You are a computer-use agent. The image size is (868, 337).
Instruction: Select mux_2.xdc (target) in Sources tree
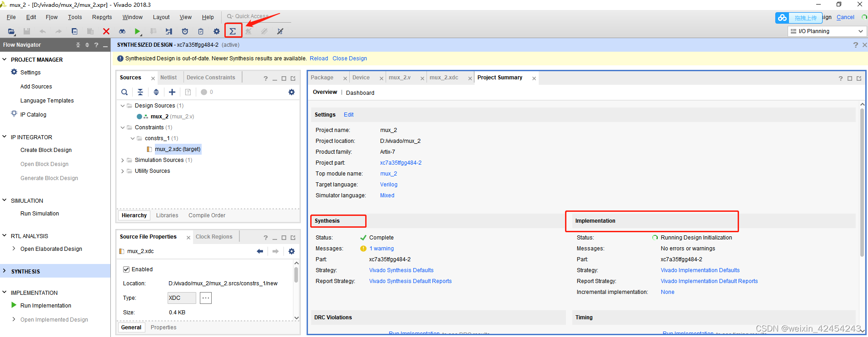178,149
